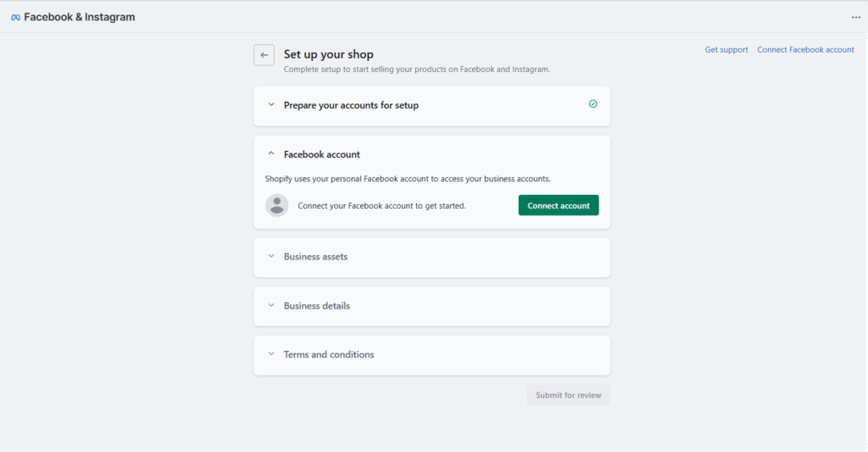Click the Submit for review button
The height and width of the screenshot is (452, 868).
[568, 395]
